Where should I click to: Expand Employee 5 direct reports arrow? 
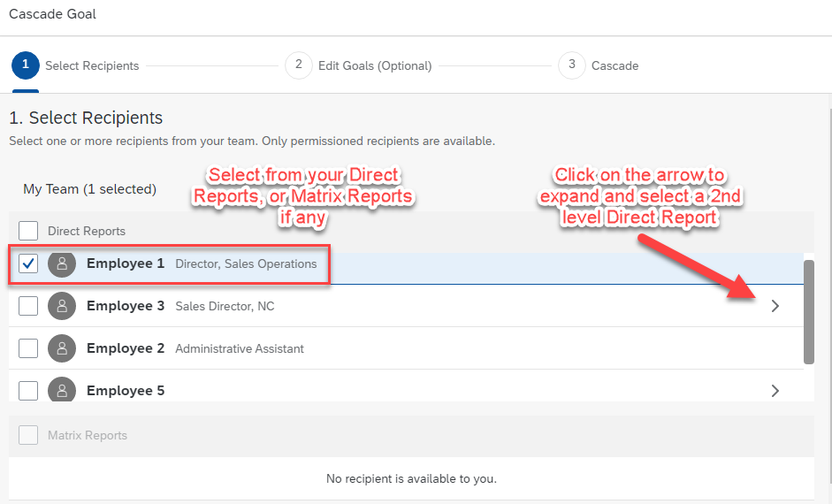click(775, 391)
